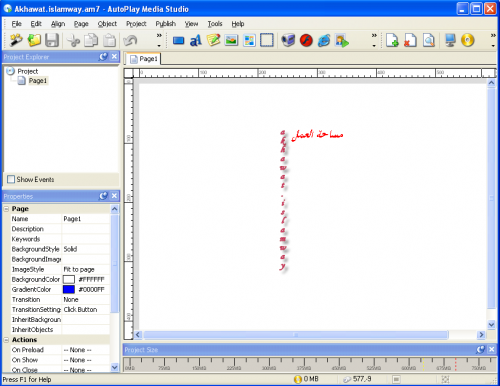This screenshot has width=500, height=386.
Task: Collapse the Actions properties section
Action: point(6,340)
